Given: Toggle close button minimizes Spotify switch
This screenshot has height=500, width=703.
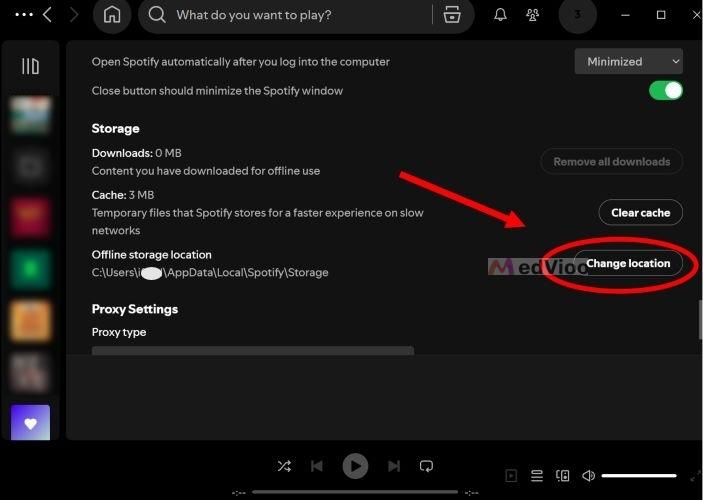Looking at the screenshot, I should (x=666, y=91).
